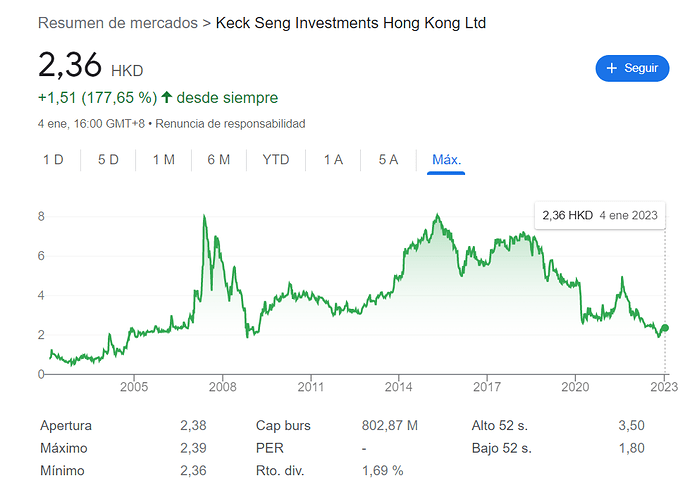Select the 1 M range tab

163,159
